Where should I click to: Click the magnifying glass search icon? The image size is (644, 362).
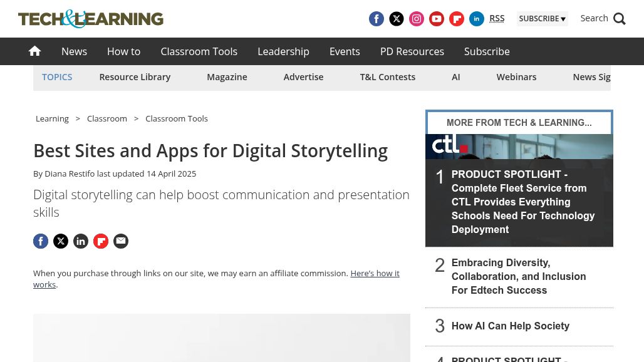pyautogui.click(x=620, y=19)
